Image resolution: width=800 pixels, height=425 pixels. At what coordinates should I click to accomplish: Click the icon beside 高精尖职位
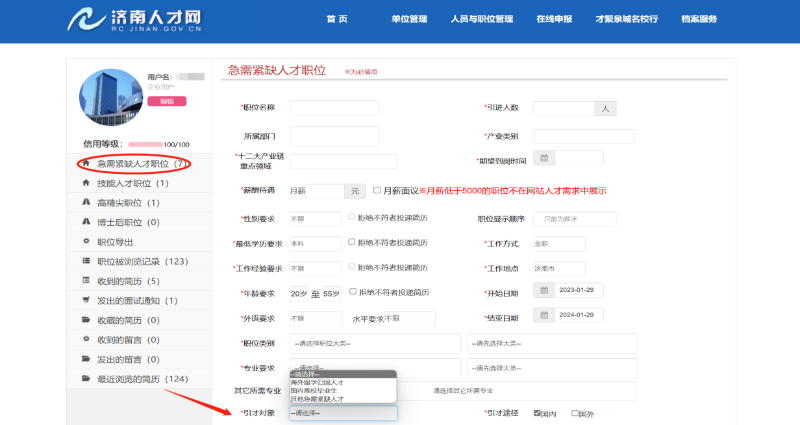[x=86, y=203]
